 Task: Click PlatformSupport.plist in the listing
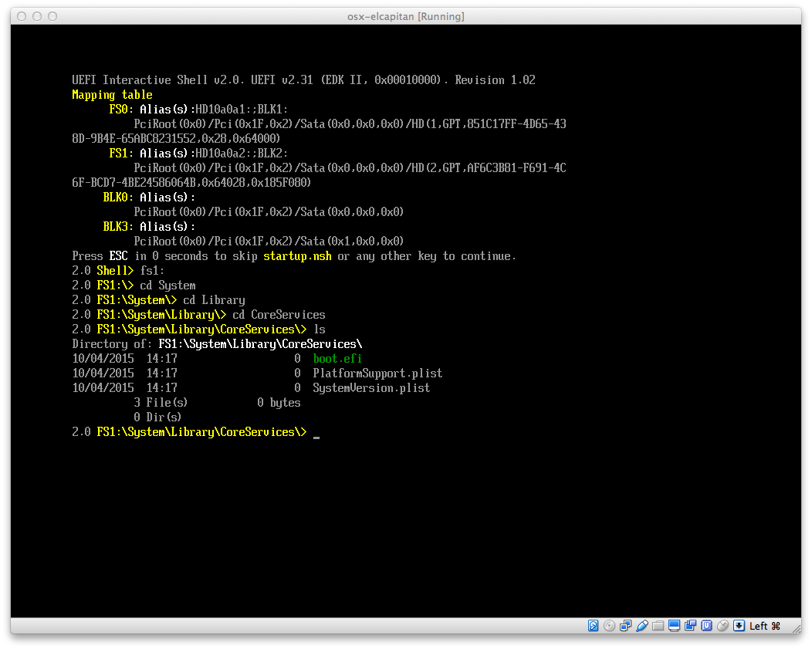[x=377, y=374]
